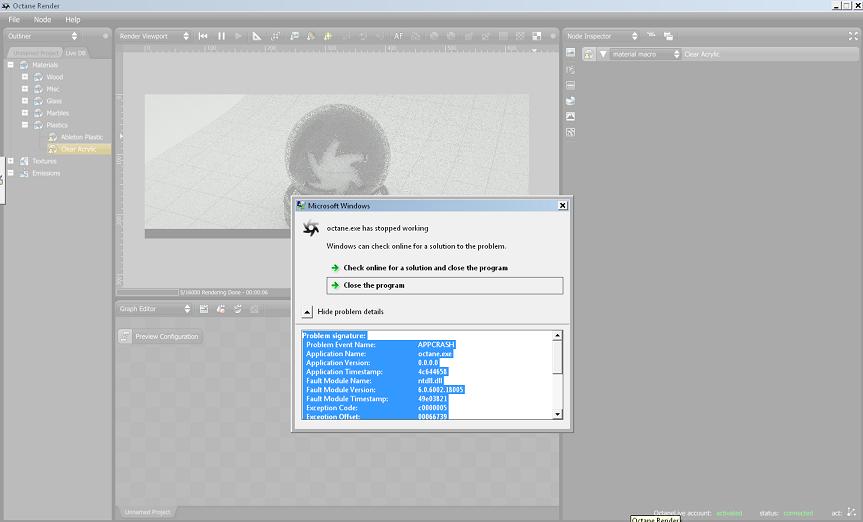Click the octane icon in the crash dialog

pyautogui.click(x=311, y=228)
